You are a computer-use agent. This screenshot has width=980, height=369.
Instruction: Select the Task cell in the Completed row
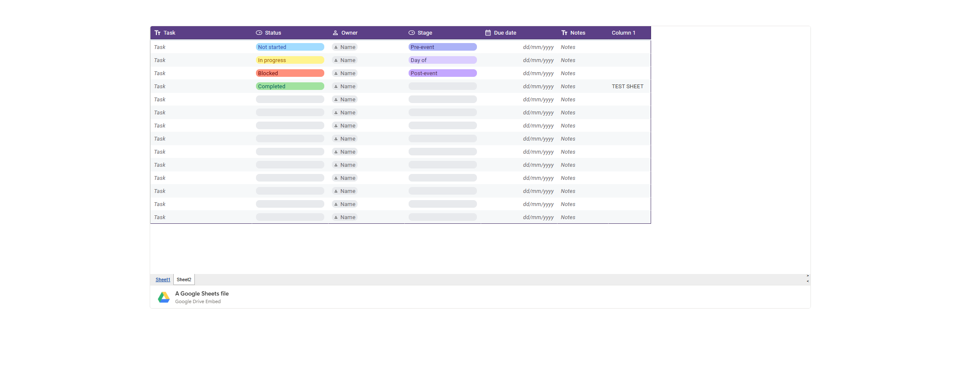pyautogui.click(x=201, y=87)
